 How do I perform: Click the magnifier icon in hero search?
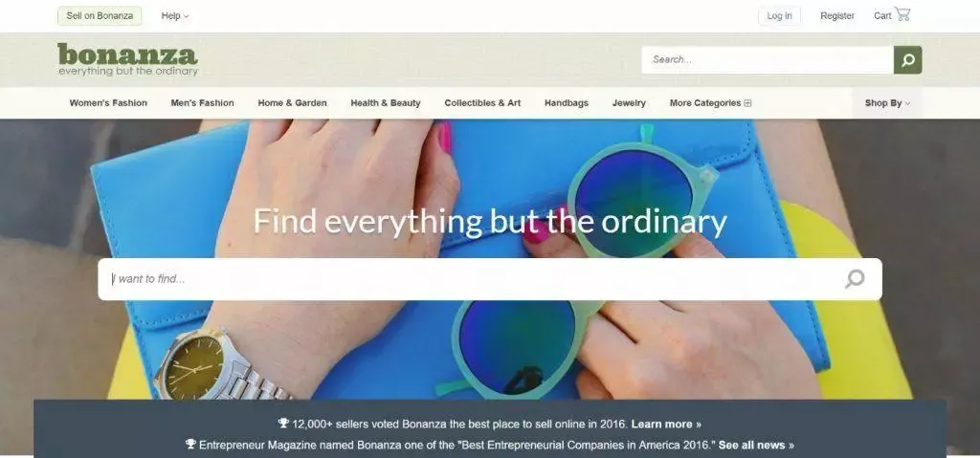(855, 278)
